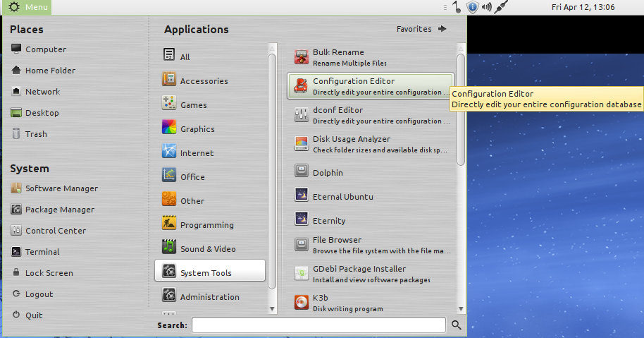Open the Desktop folder
The height and width of the screenshot is (338, 644).
[35, 113]
